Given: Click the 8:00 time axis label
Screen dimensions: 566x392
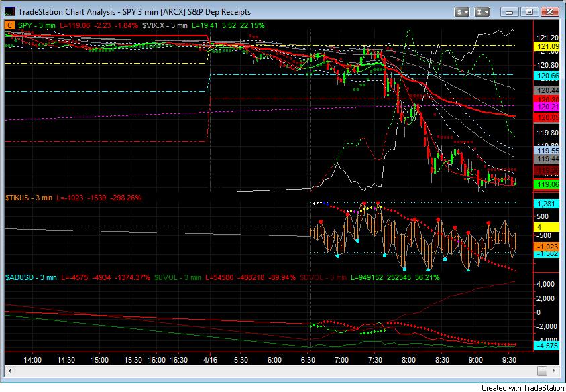Looking at the screenshot, I should (x=408, y=360).
